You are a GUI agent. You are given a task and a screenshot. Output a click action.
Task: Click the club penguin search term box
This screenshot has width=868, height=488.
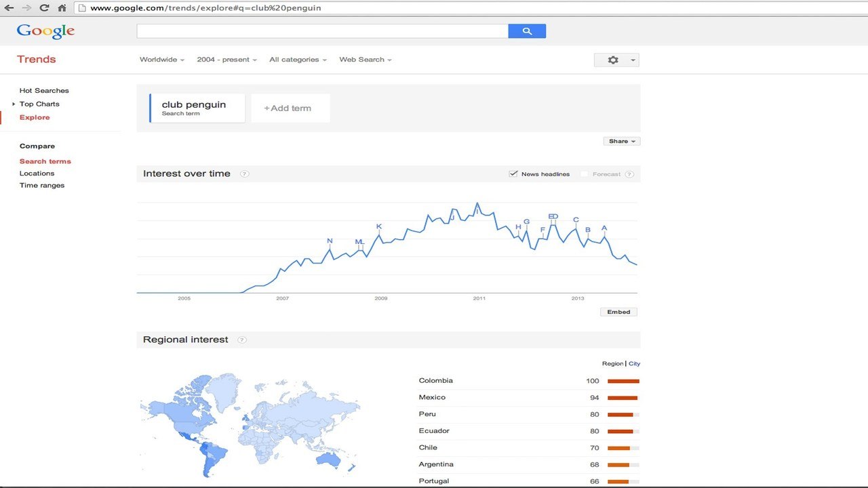coord(197,108)
